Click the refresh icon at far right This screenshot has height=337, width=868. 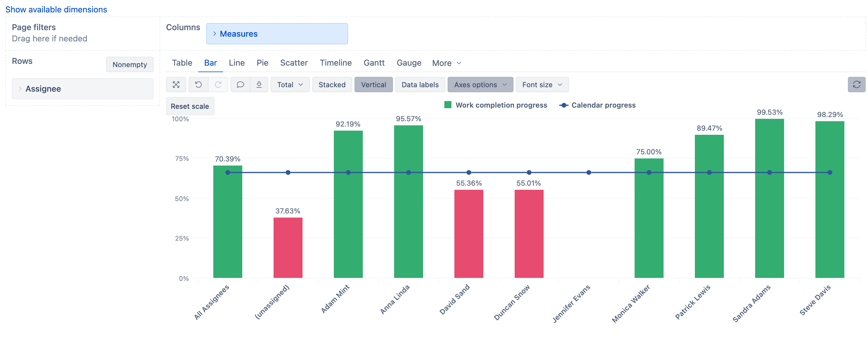coord(856,85)
